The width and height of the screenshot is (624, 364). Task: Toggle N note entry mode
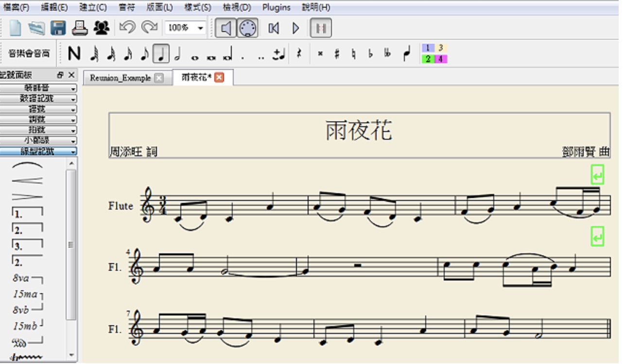pyautogui.click(x=74, y=54)
